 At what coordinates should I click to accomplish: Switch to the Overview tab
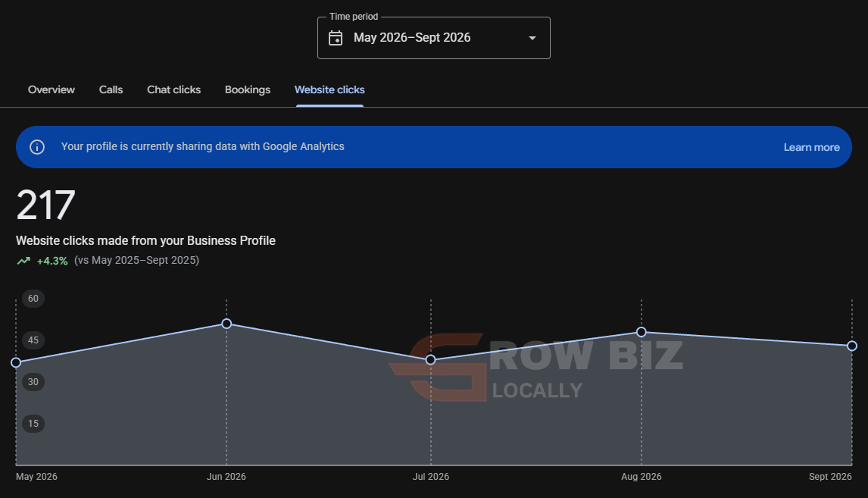coord(52,89)
